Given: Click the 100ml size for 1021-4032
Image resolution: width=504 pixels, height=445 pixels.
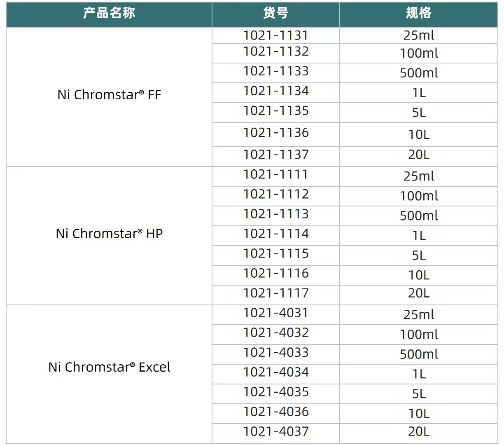Looking at the screenshot, I should point(418,335).
